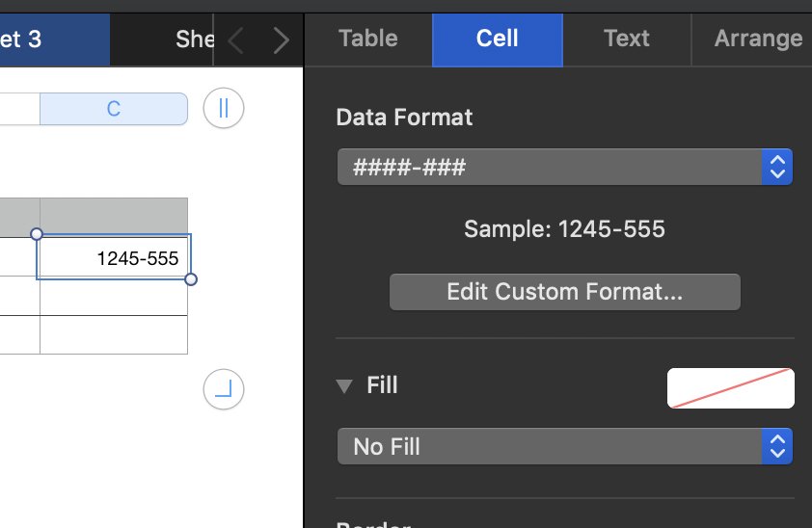Click the previous sheet arrow

tap(235, 40)
